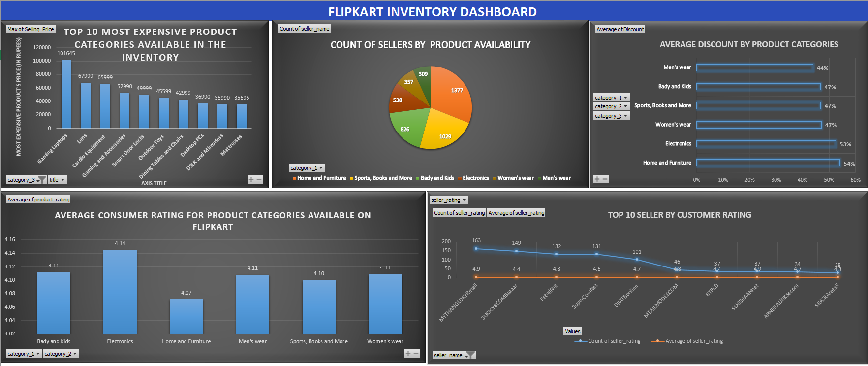Click the plus expand button in the price chart
Viewport: 868px width, 366px height.
point(251,180)
